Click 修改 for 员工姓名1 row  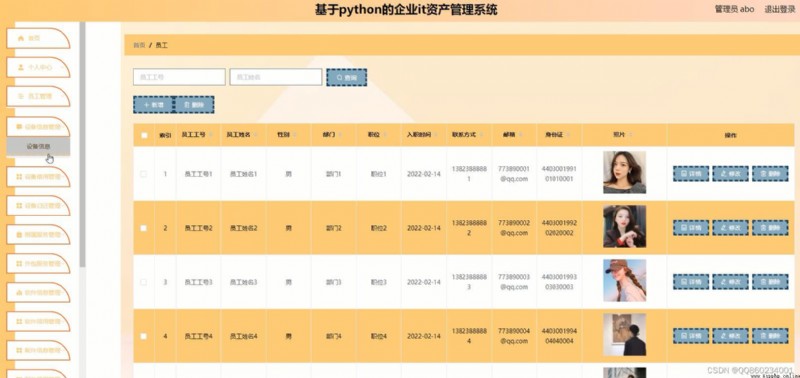coord(731,173)
